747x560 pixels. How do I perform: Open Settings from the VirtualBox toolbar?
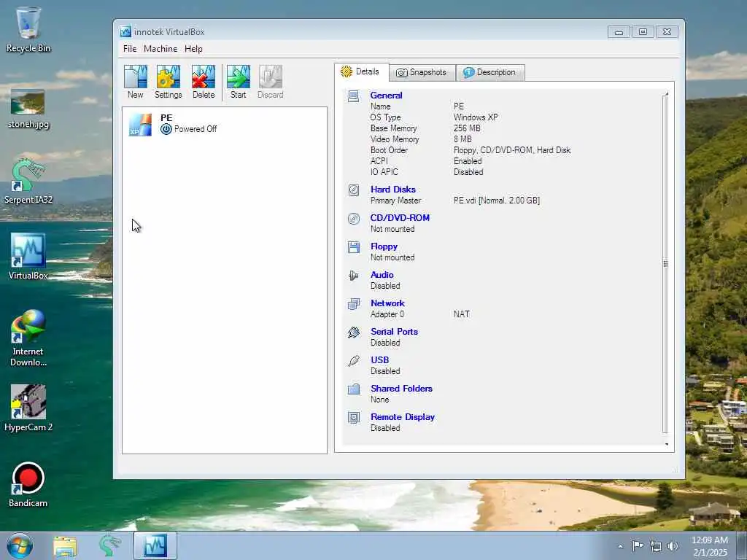point(169,82)
